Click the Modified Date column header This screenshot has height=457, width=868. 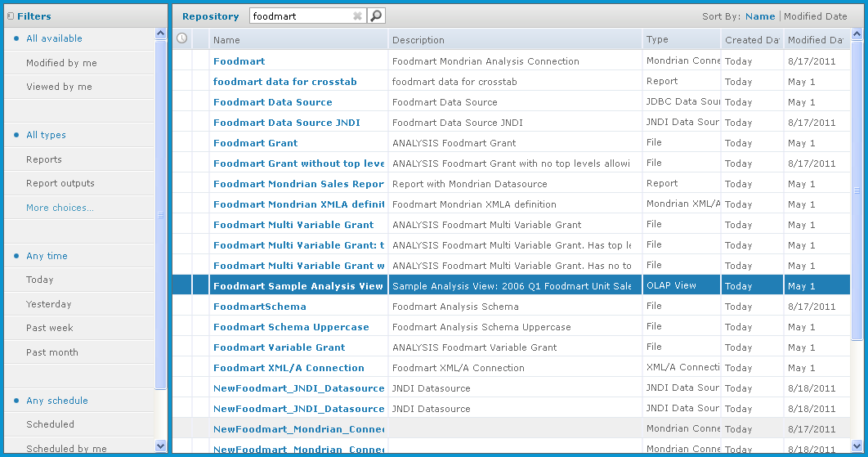click(817, 39)
